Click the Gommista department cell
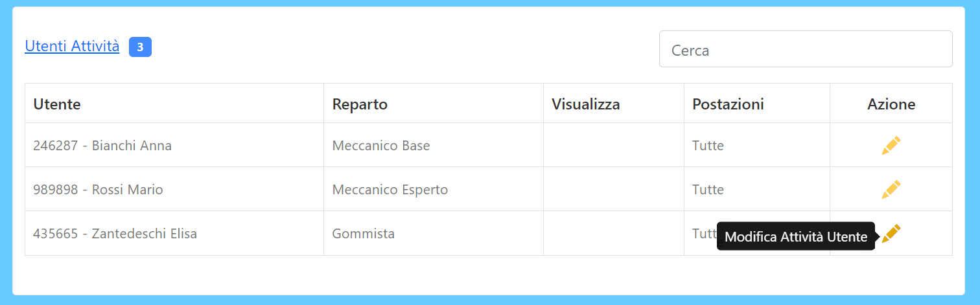Viewport: 980px width, 305px height. (434, 233)
